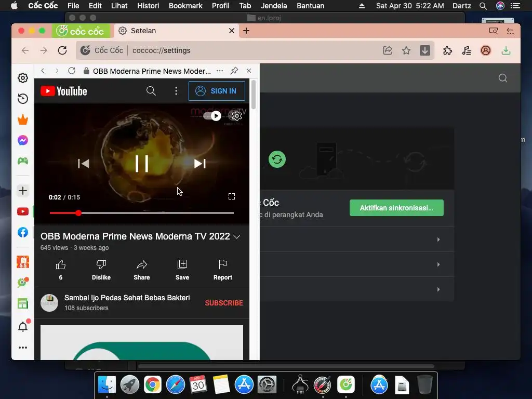Open notifications bell in sidebar

23,326
